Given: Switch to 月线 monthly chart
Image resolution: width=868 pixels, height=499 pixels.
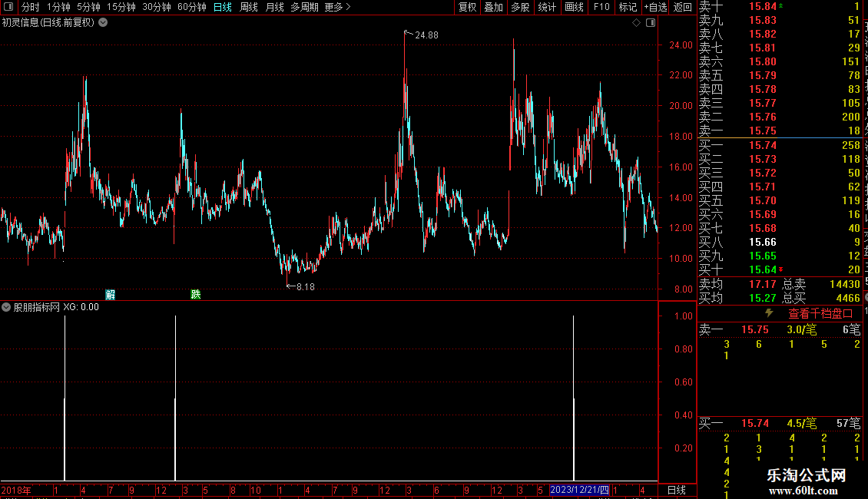Looking at the screenshot, I should tap(274, 7).
